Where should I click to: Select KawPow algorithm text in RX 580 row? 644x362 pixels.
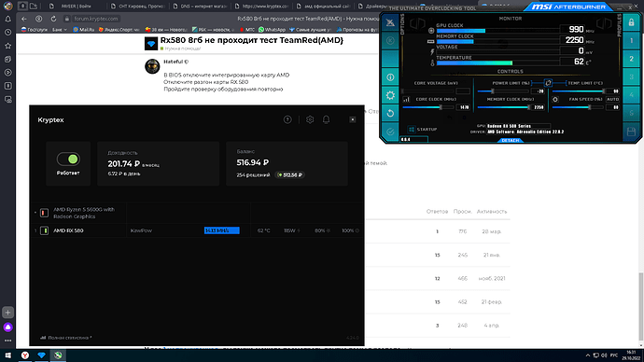141,230
